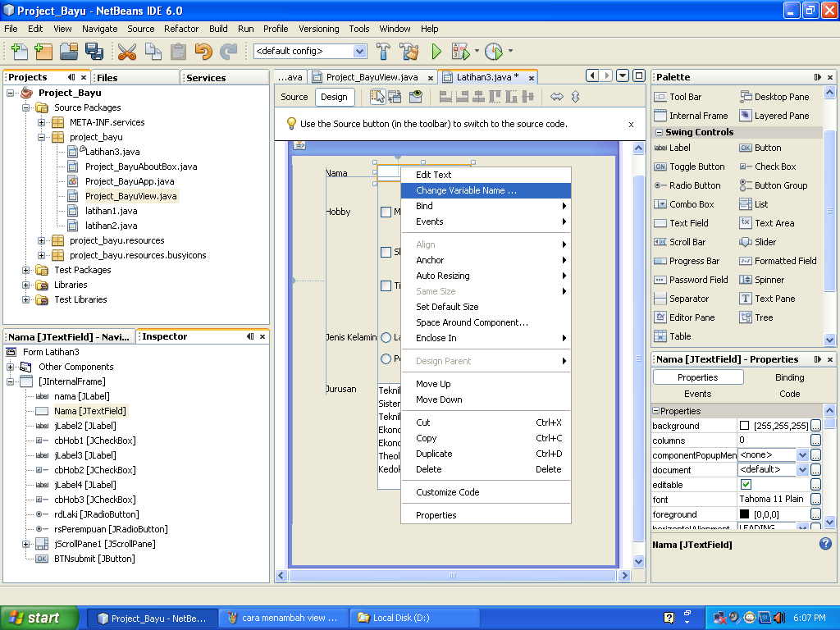This screenshot has height=630, width=840.
Task: Open the Code properties tab button
Action: [789, 394]
